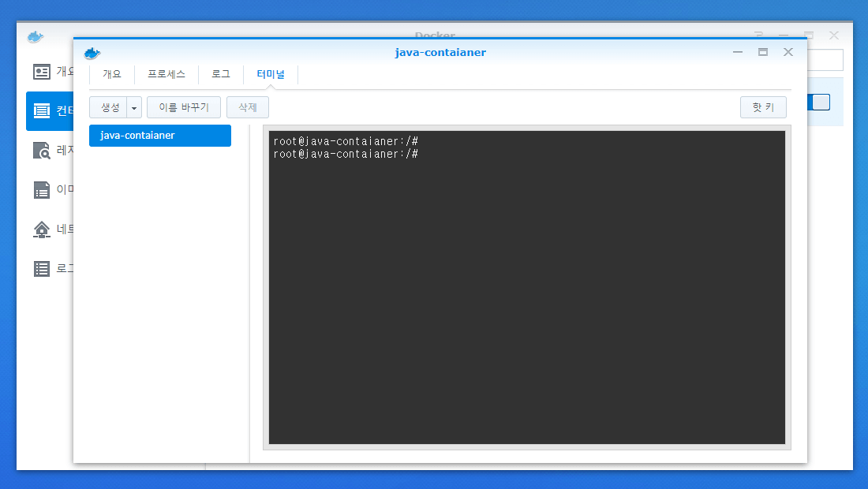
Task: Click the 삭제 button
Action: (248, 107)
